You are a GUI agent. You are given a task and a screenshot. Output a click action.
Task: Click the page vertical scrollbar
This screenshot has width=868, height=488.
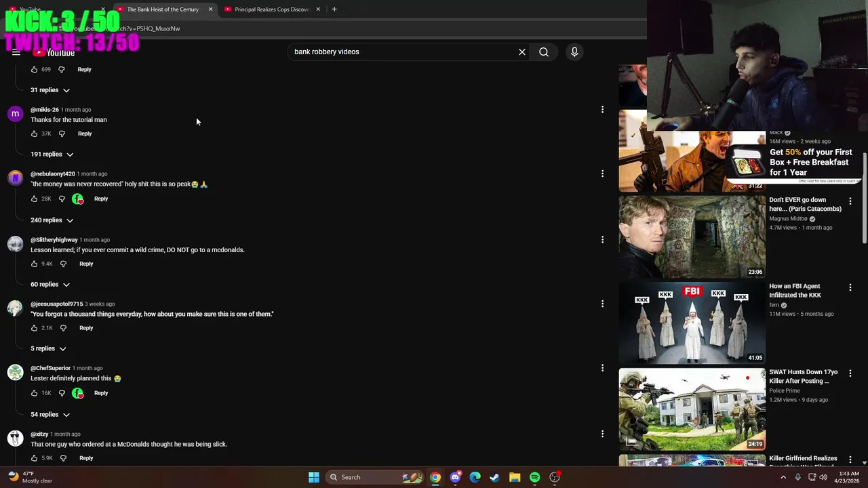click(x=864, y=197)
